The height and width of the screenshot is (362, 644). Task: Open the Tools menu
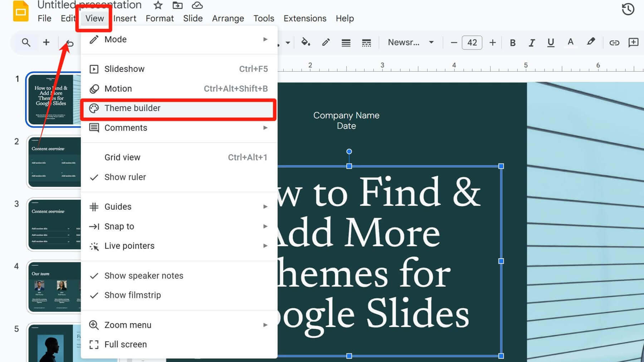[x=264, y=18]
